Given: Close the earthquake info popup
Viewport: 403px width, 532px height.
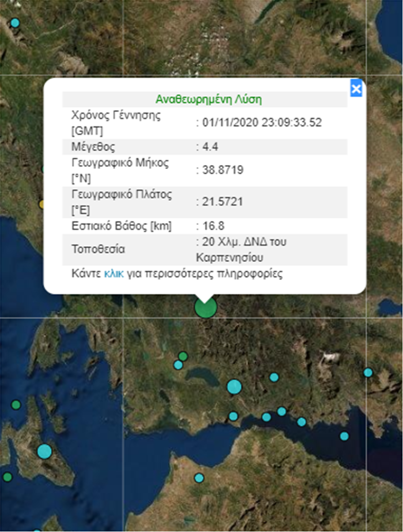Looking at the screenshot, I should [356, 89].
